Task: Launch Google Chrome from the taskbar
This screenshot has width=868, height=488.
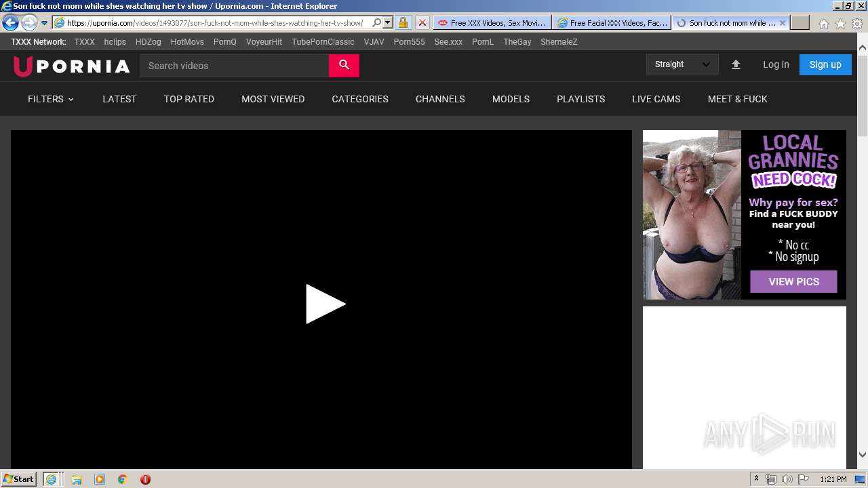Action: (123, 479)
